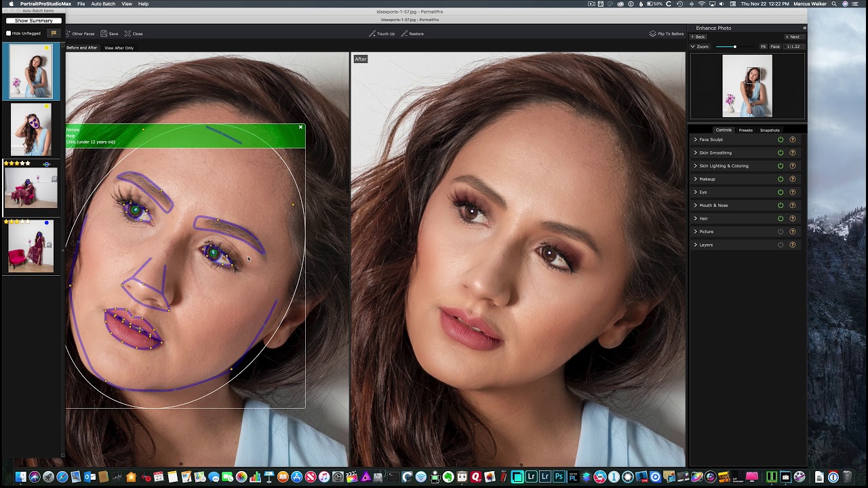The height and width of the screenshot is (488, 868).
Task: Toggle Hide Unflagged checkbox
Action: click(x=9, y=33)
